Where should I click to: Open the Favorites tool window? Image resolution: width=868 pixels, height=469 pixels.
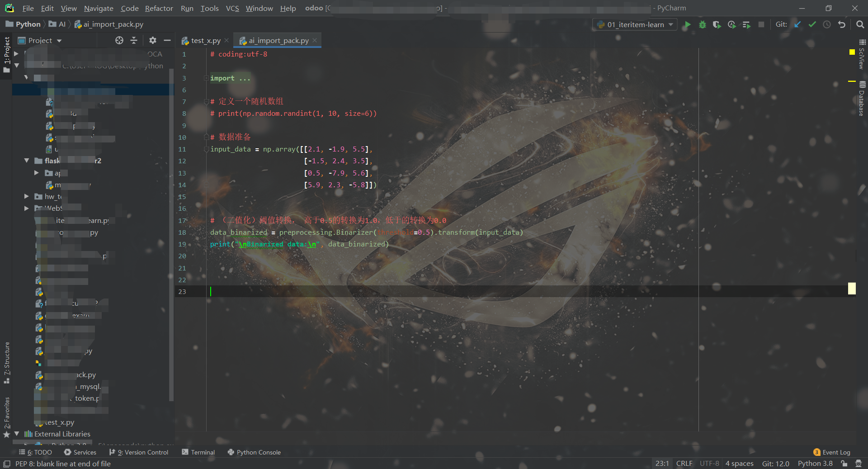(x=6, y=417)
